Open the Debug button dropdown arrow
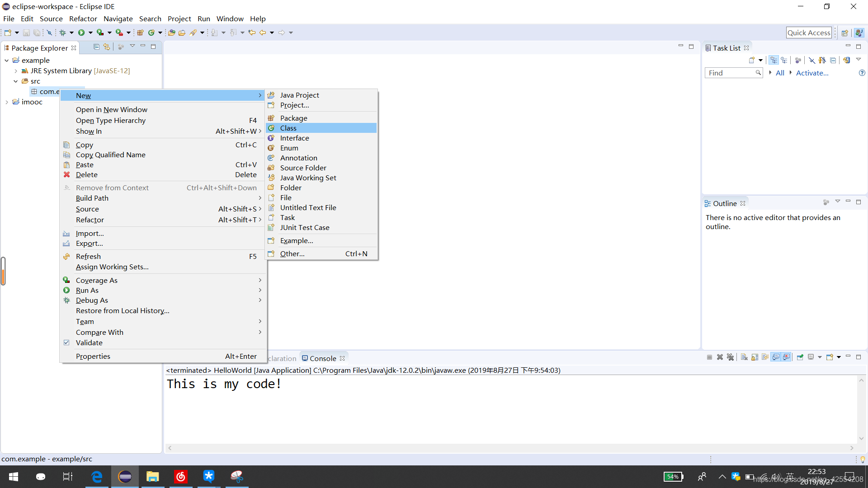868x488 pixels. pyautogui.click(x=71, y=33)
